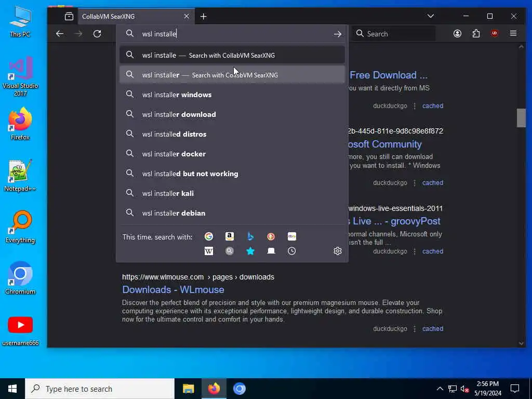Open the uBlock Origin extension icon
The width and height of the screenshot is (532, 399).
click(495, 34)
